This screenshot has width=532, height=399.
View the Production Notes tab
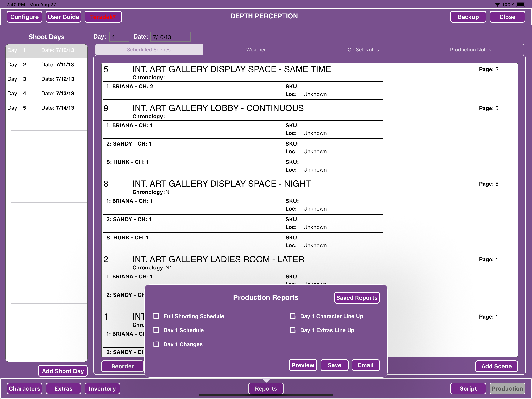click(x=470, y=49)
